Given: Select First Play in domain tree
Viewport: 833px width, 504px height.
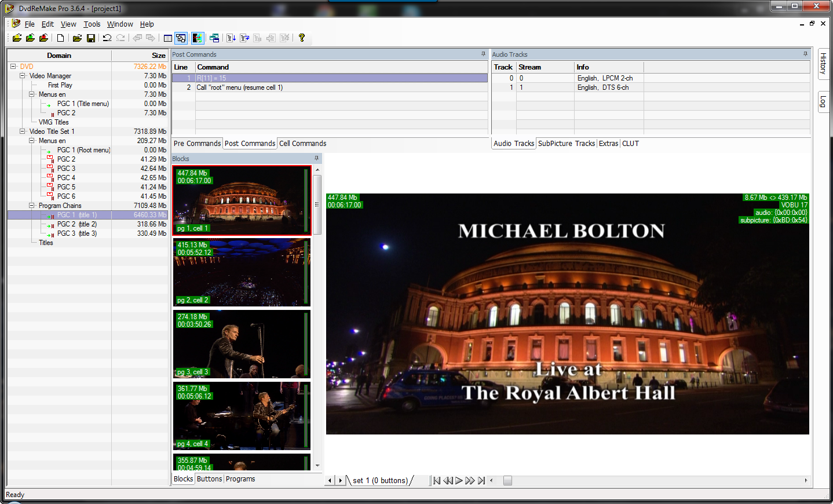Looking at the screenshot, I should pos(60,85).
